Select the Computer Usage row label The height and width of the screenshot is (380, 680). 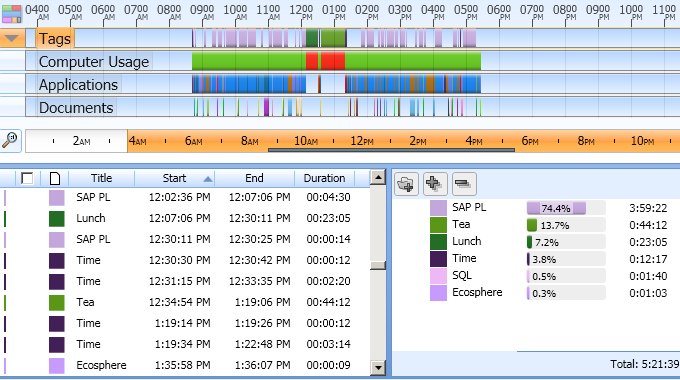click(94, 62)
